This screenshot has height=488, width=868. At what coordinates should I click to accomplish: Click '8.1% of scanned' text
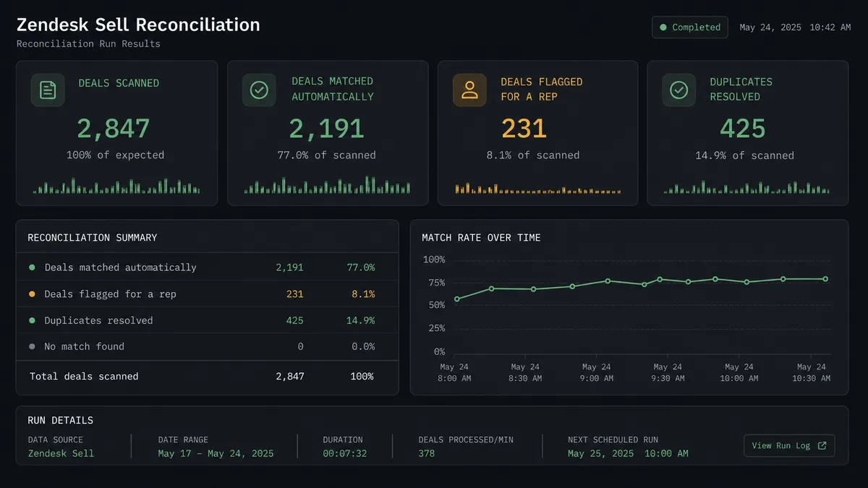tap(533, 155)
